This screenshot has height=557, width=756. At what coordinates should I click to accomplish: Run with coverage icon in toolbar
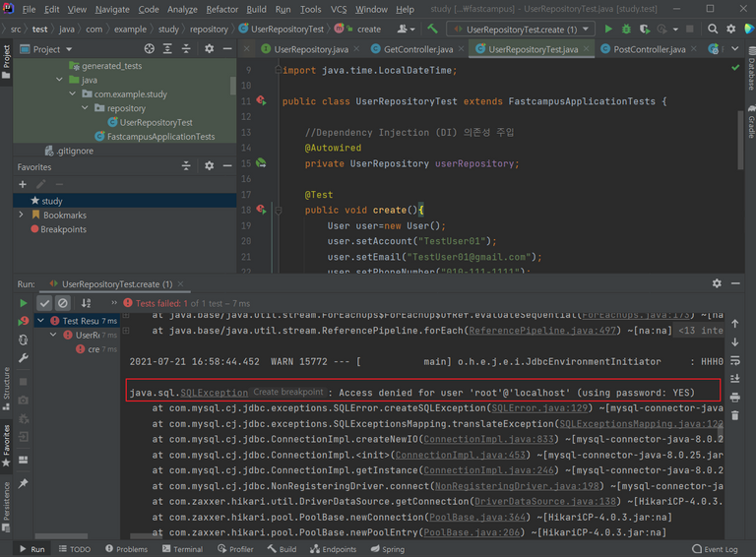[645, 29]
